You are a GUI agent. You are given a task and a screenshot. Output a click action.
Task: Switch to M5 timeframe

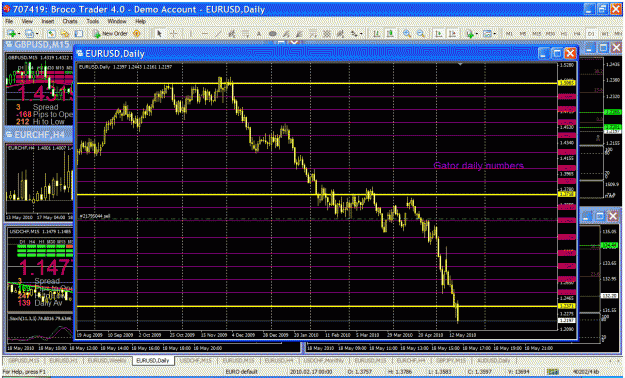pos(523,34)
